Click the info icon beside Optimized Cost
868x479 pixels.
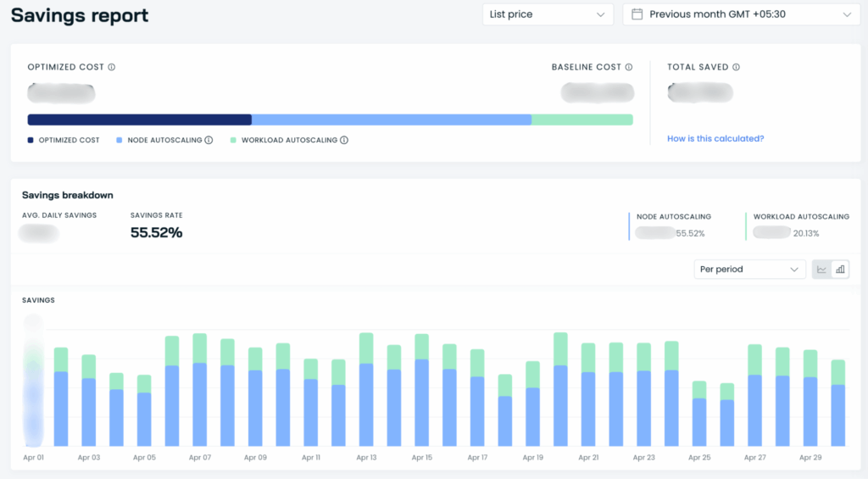[x=112, y=67]
